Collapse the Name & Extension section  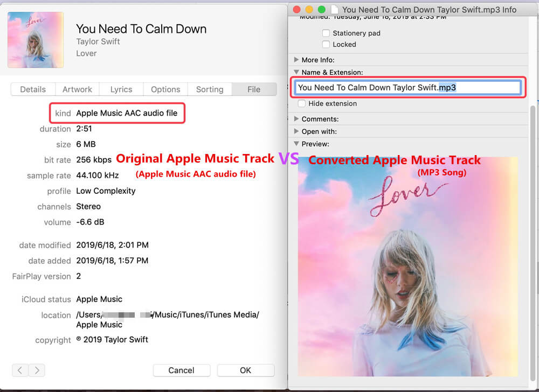(296, 72)
